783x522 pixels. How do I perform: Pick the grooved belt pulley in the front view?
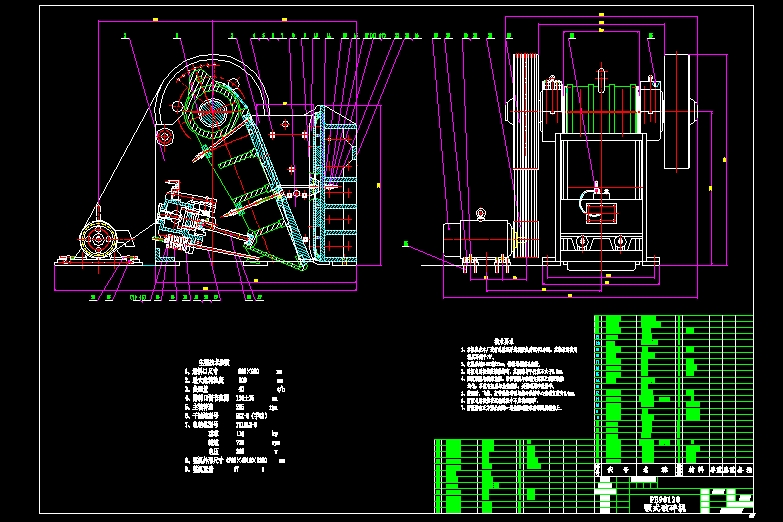tap(526, 155)
